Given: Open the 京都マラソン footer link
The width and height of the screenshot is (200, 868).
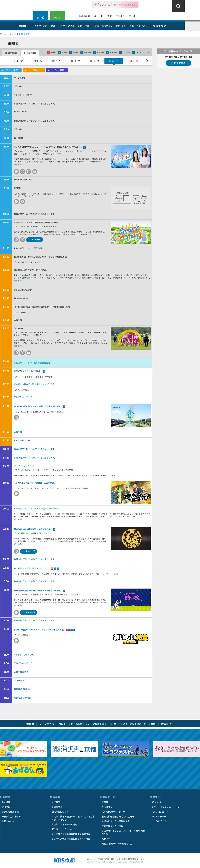Looking at the screenshot, I should click(x=108, y=839).
